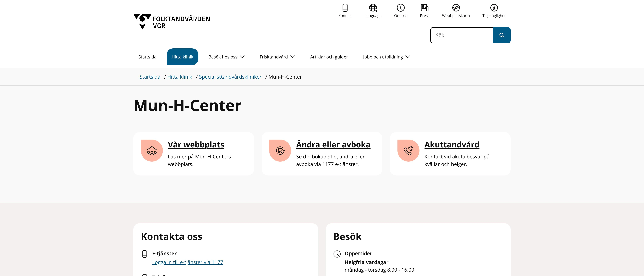Open Kontakt phone icon in header
This screenshot has height=276, width=644.
click(x=345, y=8)
